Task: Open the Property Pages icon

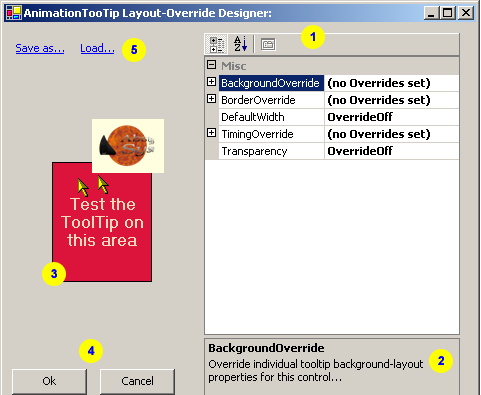Action: [268, 44]
